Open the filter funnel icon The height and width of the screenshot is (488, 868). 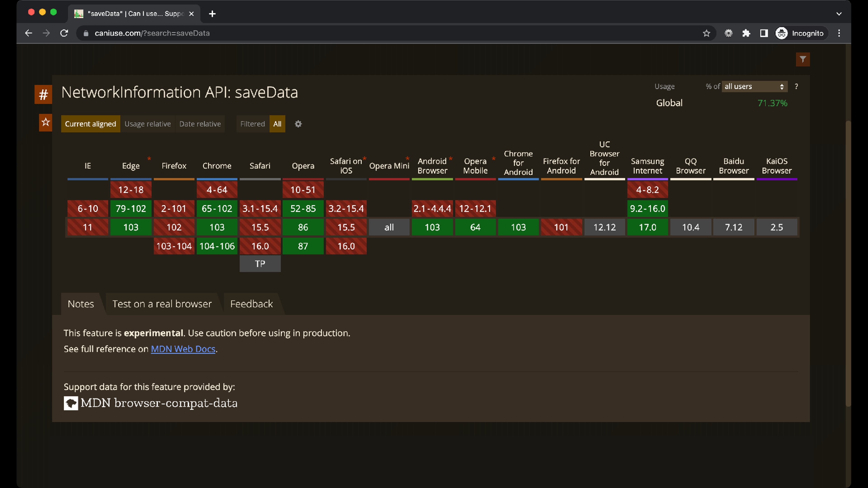[x=803, y=59]
